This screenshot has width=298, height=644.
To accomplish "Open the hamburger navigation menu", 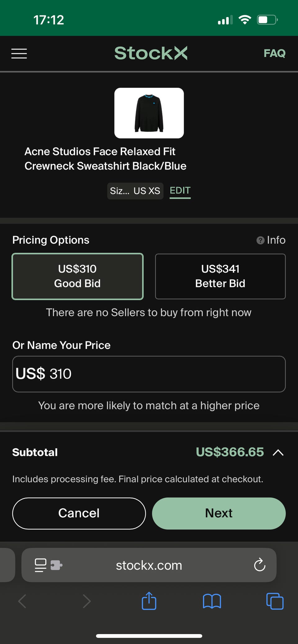I will coord(19,53).
